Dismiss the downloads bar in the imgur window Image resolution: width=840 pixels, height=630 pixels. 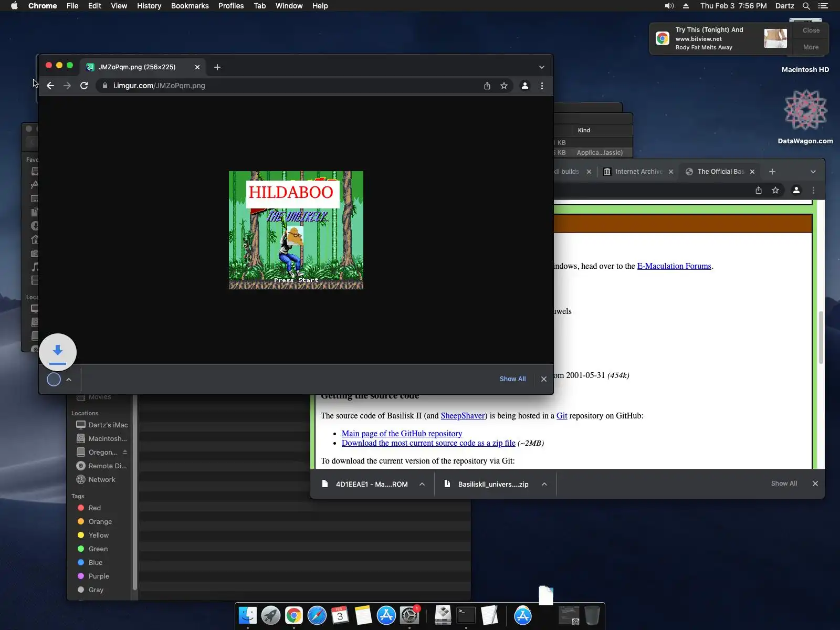tap(544, 379)
